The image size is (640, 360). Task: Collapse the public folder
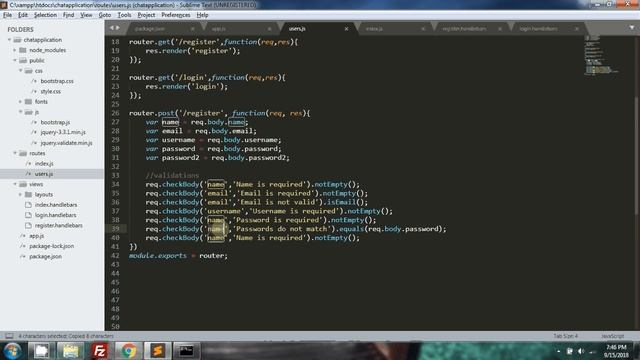(x=15, y=60)
